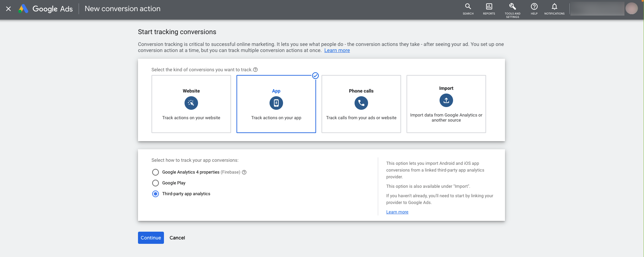Open the Reports icon
This screenshot has height=257, width=644.
[489, 7]
